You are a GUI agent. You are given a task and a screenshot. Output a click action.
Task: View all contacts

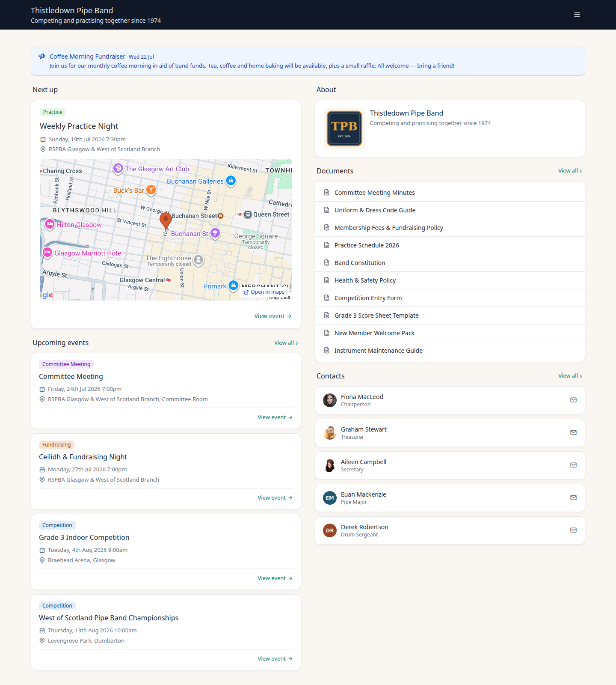tap(570, 376)
